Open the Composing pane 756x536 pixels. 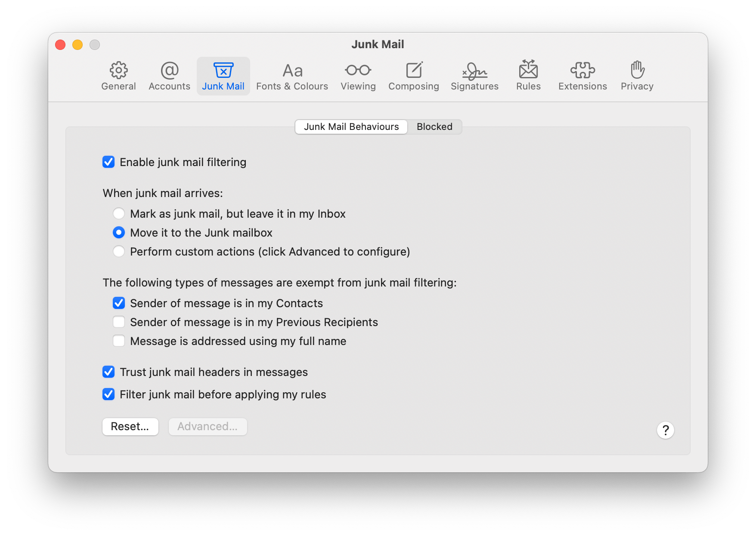(413, 76)
